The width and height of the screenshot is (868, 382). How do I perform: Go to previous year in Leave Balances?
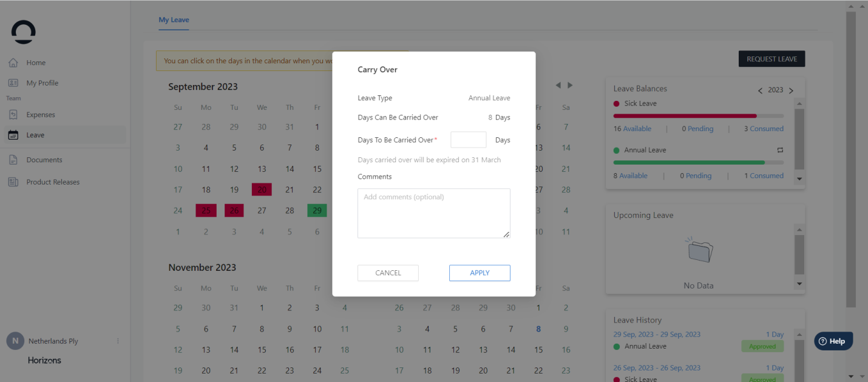point(760,90)
